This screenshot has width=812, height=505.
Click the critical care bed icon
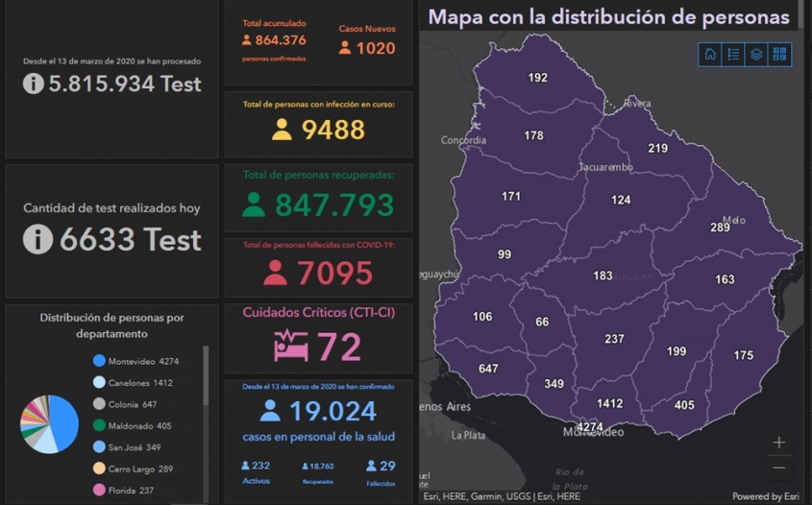[290, 346]
